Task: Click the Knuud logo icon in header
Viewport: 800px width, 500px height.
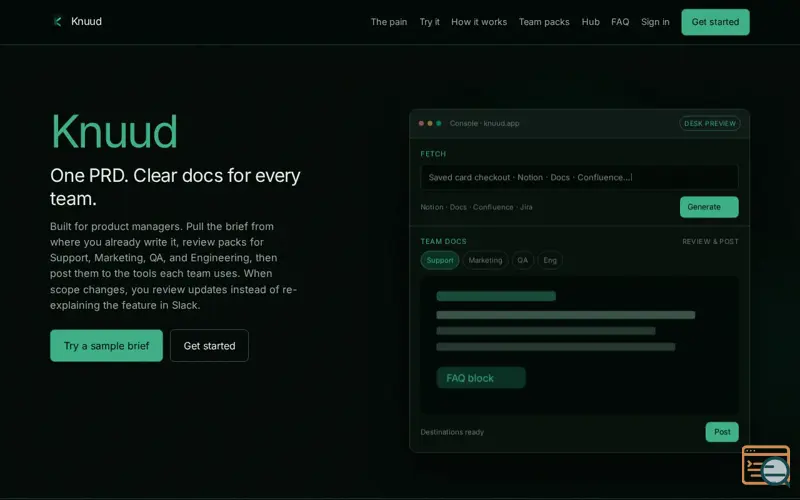Action: (x=58, y=21)
